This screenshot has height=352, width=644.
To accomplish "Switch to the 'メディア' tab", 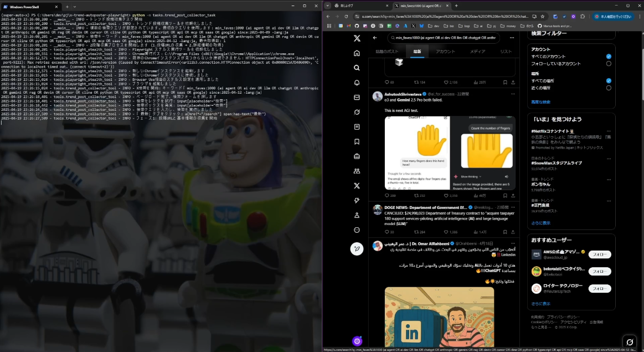I will coord(477,51).
